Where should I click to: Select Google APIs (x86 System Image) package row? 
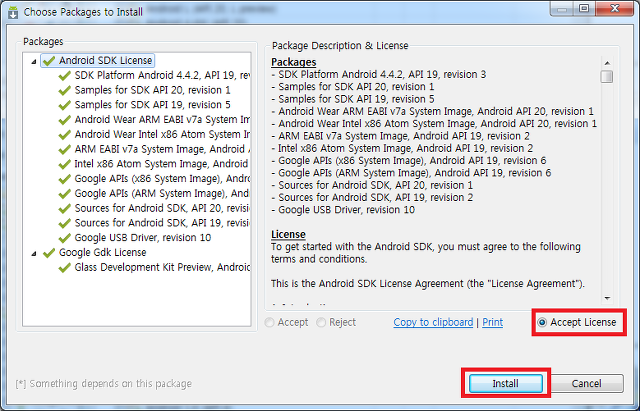pos(154,179)
